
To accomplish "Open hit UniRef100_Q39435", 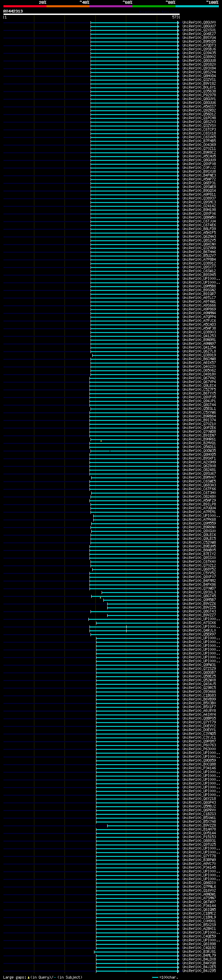I will point(199,53).
